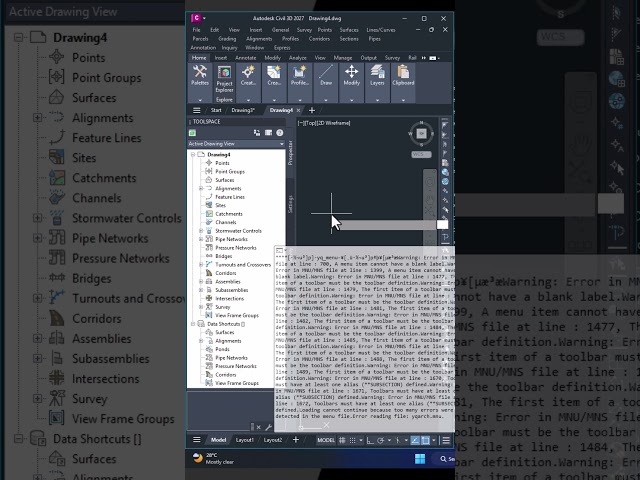Image resolution: width=640 pixels, height=480 pixels.
Task: Click the [2D Wireframe] visual style control
Action: point(332,123)
